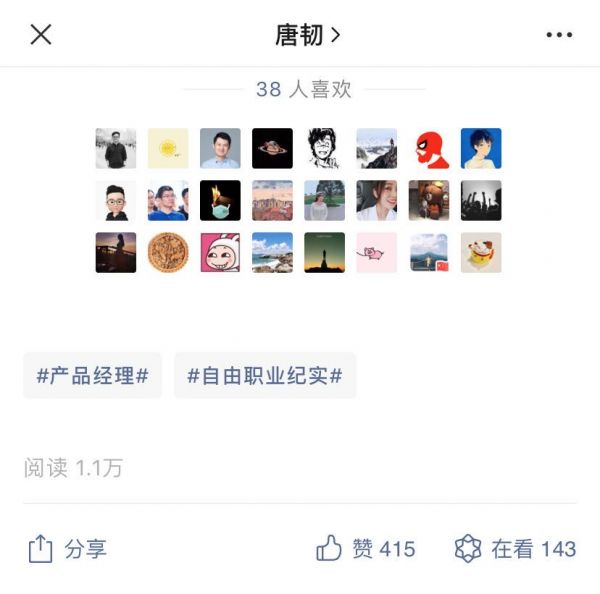Open the #产品经理# topic tag
This screenshot has width=600, height=594.
click(x=93, y=375)
